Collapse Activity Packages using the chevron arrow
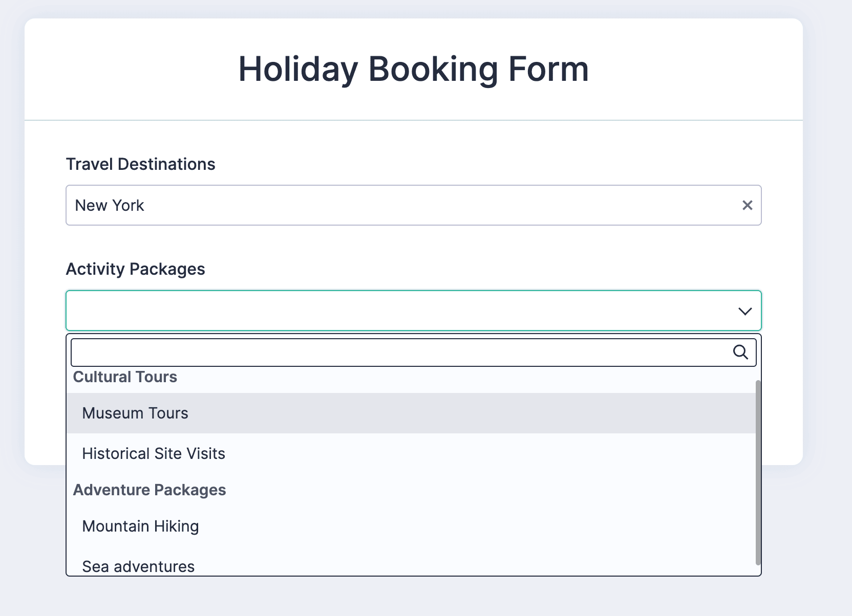Image resolution: width=852 pixels, height=616 pixels. click(x=744, y=311)
